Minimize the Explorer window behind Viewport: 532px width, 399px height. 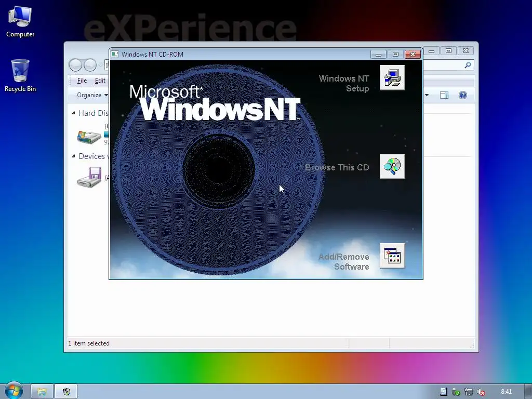coord(432,51)
